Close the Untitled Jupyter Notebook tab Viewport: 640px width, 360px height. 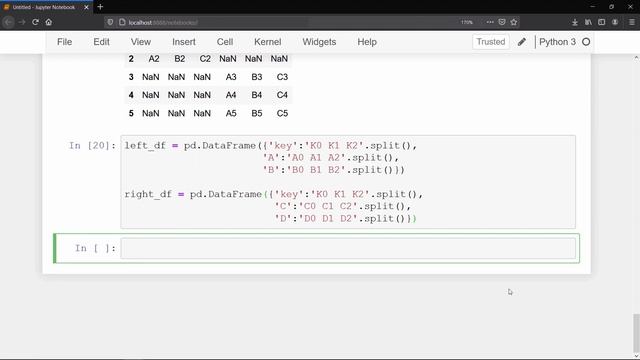(x=86, y=7)
